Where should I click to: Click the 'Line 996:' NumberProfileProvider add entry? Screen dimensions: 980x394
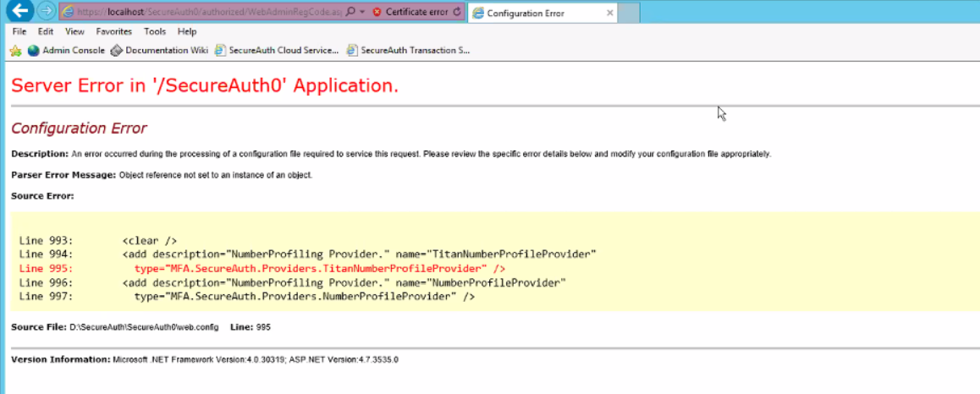pyautogui.click(x=293, y=283)
